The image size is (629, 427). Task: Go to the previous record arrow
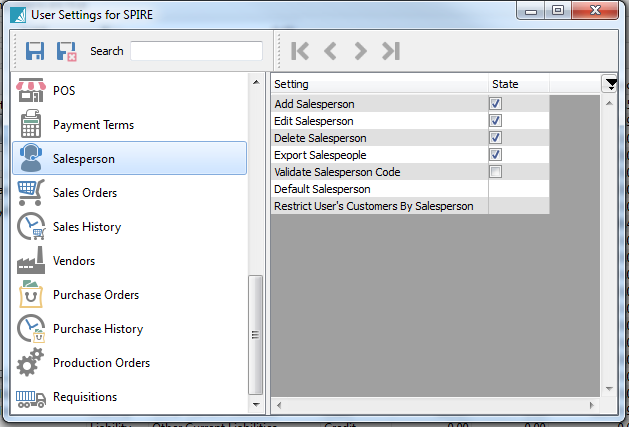pyautogui.click(x=330, y=51)
